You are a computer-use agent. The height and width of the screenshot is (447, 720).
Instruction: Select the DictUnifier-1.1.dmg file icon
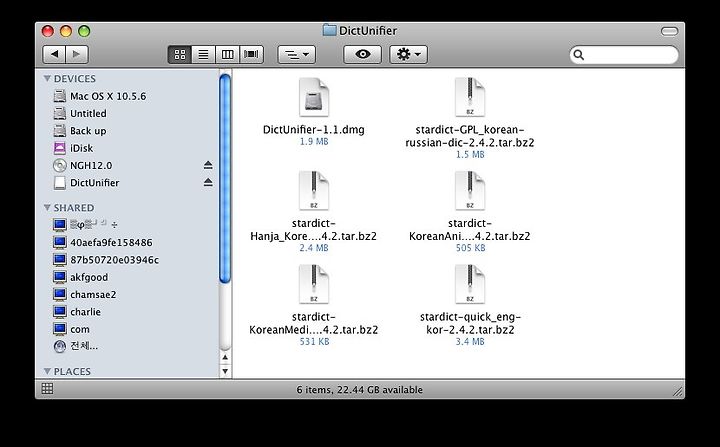[314, 97]
